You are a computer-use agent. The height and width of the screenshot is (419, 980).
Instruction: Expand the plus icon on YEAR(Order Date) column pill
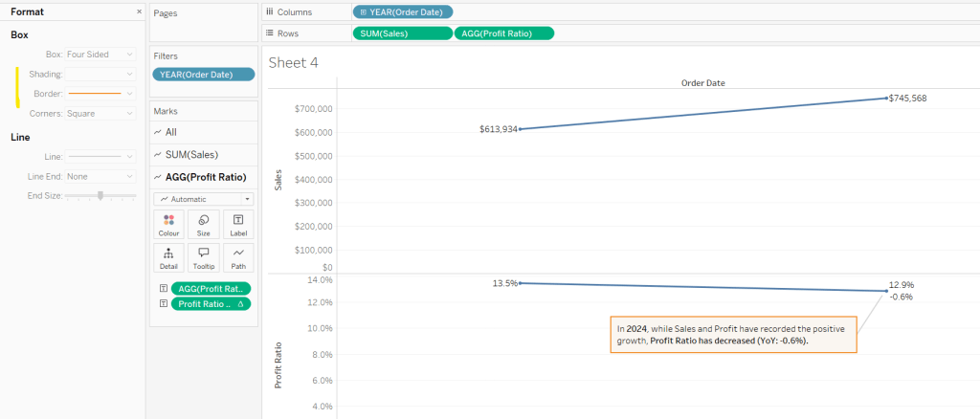(x=363, y=12)
